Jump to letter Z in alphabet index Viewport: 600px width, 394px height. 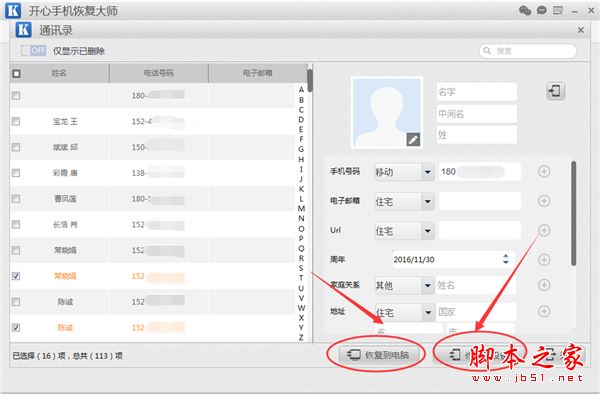click(x=301, y=337)
